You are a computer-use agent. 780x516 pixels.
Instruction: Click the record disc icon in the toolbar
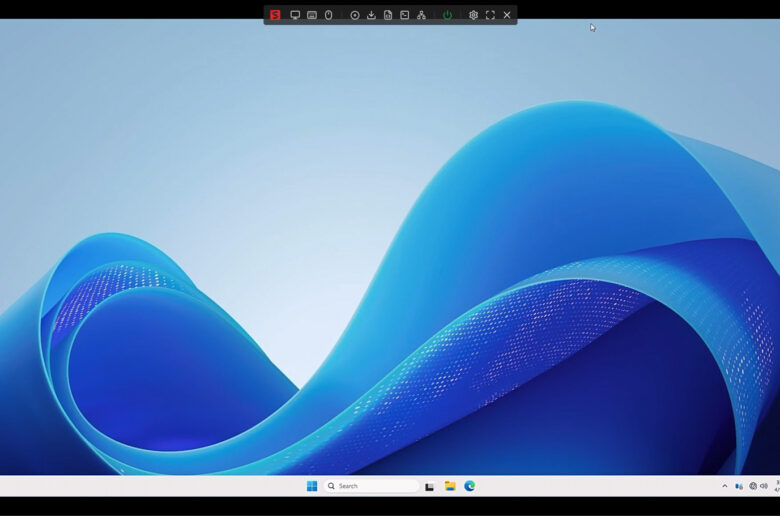coord(355,15)
